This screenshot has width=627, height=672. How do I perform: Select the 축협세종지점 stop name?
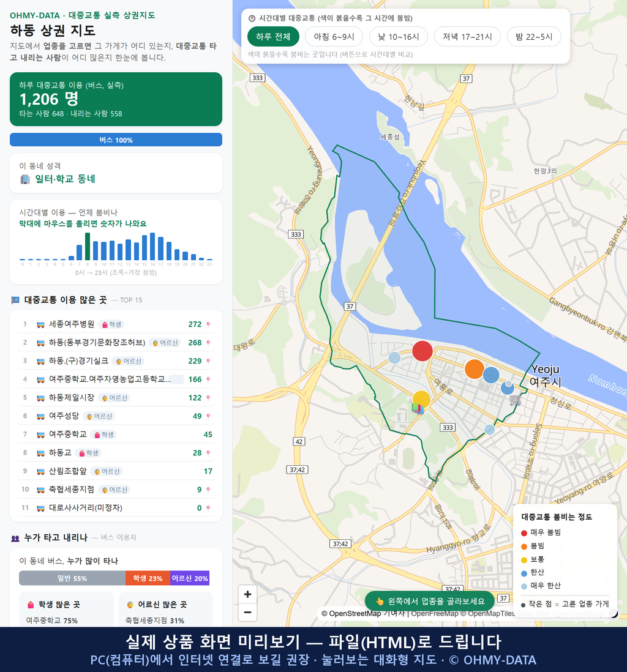72,490
